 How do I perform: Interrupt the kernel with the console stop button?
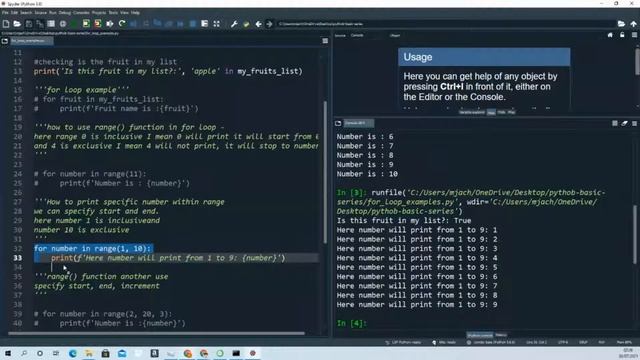point(615,123)
